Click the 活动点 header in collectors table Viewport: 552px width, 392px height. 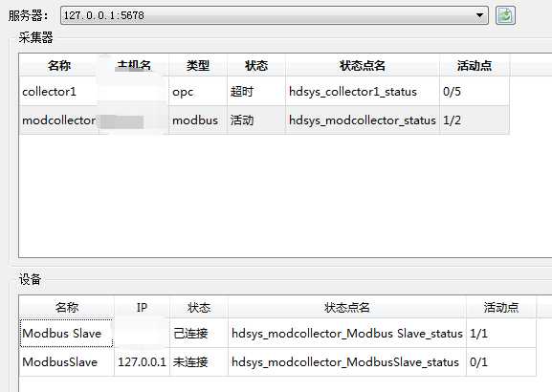click(x=475, y=65)
